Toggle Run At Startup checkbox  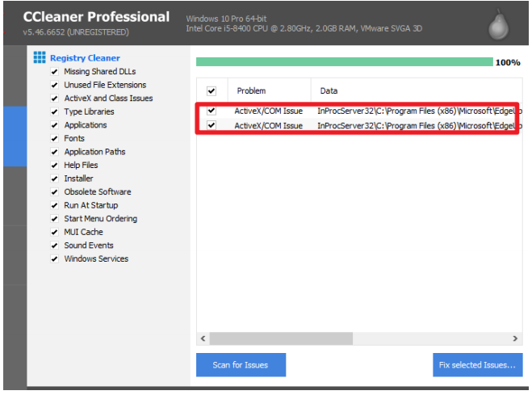click(54, 205)
